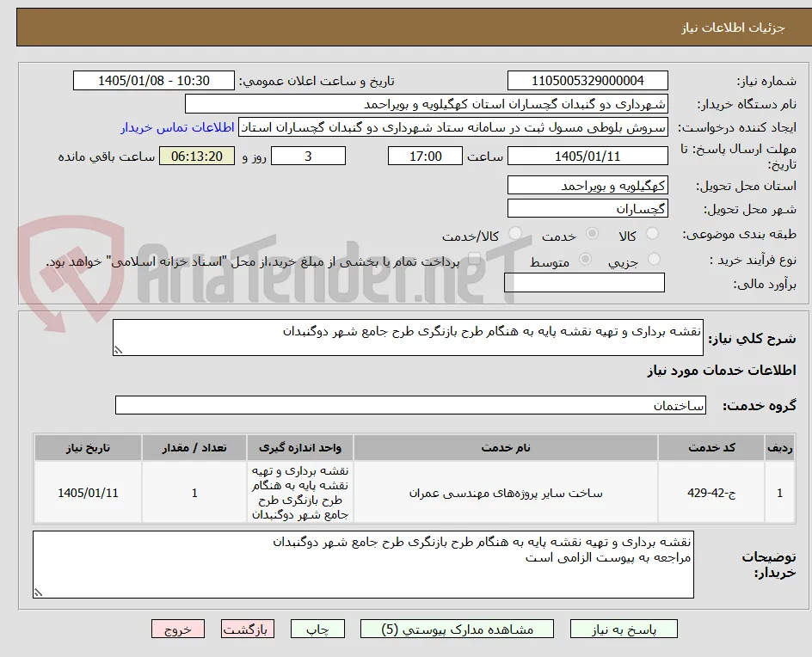Screen dimensions: 812x657
Task: Select the 'کالا/خدمت' radio button
Action: point(514,234)
